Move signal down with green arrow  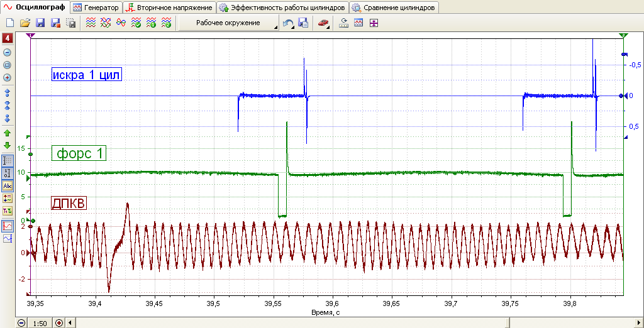pos(7,145)
